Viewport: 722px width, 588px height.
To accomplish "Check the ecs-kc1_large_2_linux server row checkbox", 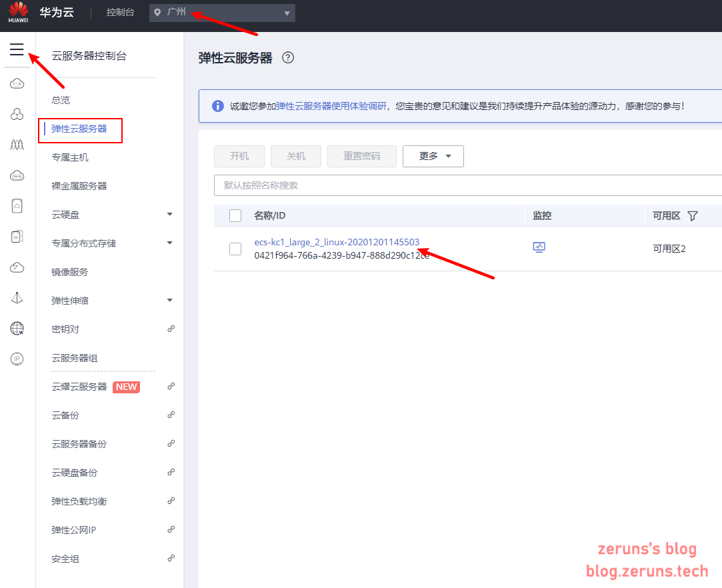I will coord(235,249).
